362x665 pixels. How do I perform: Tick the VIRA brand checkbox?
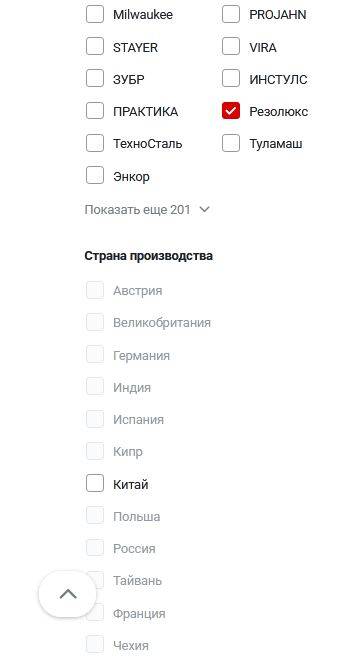click(x=231, y=47)
